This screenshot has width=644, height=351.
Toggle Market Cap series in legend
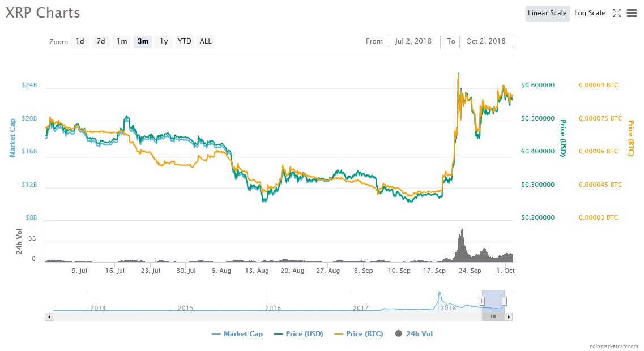(x=237, y=334)
